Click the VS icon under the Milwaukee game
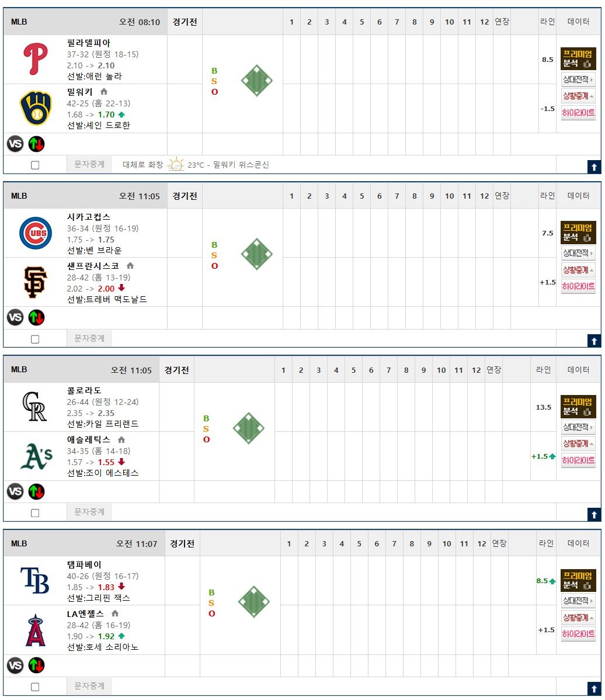 pos(15,144)
